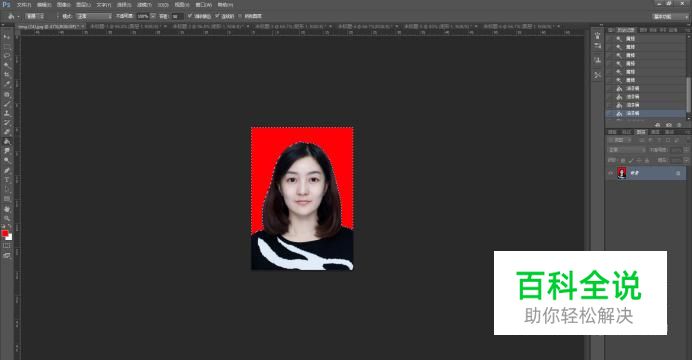Toggle the 所有图层 all layers checkbox
The height and width of the screenshot is (360, 692).
click(x=241, y=16)
